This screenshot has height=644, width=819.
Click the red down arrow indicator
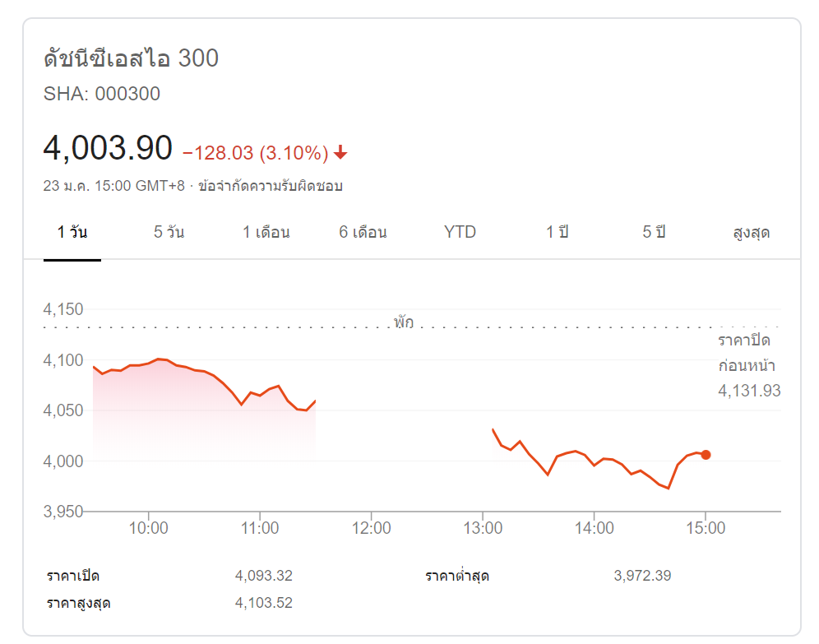340,153
